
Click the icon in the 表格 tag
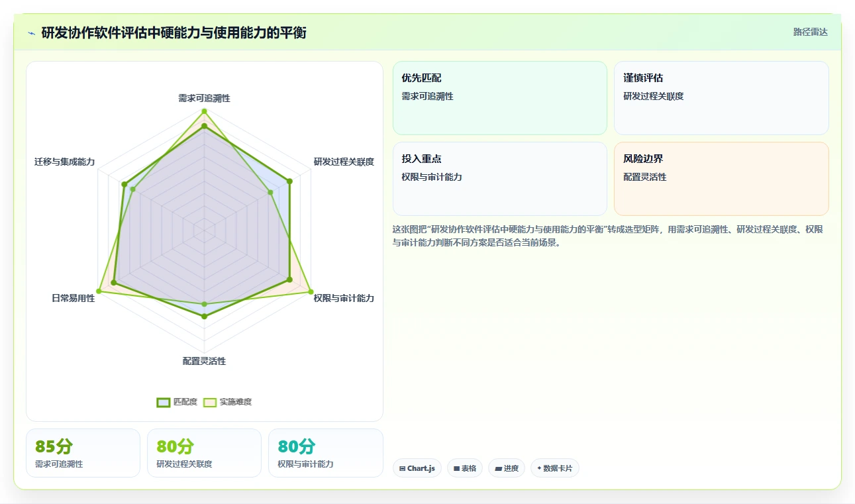[x=456, y=468]
